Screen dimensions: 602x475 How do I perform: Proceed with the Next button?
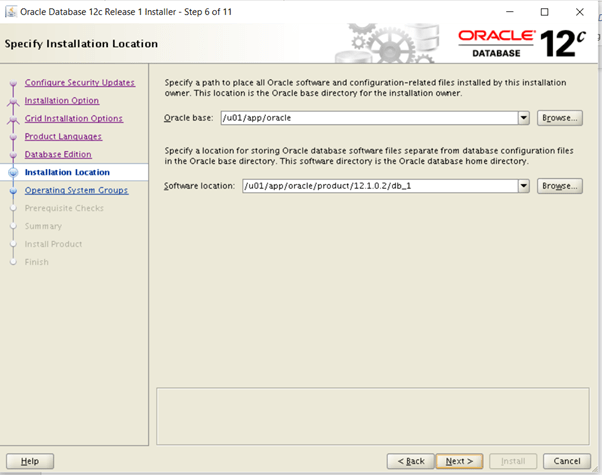(459, 461)
